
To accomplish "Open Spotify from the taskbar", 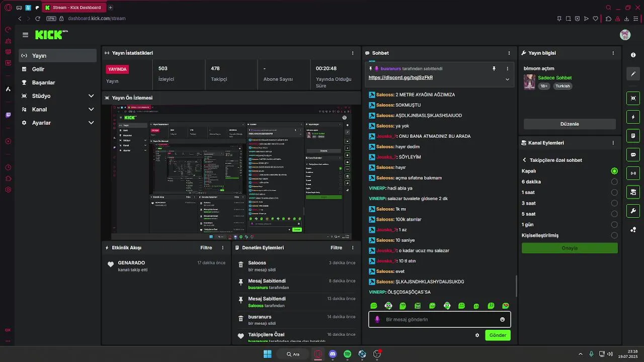I will (x=347, y=354).
